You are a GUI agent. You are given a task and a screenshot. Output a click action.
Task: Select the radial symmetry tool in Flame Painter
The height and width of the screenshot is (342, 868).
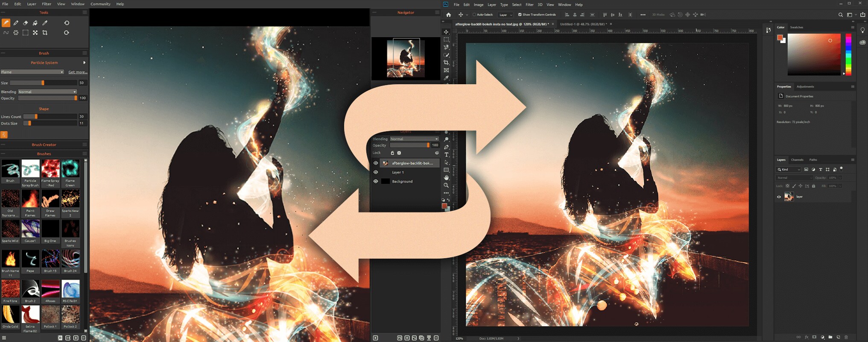(x=16, y=32)
